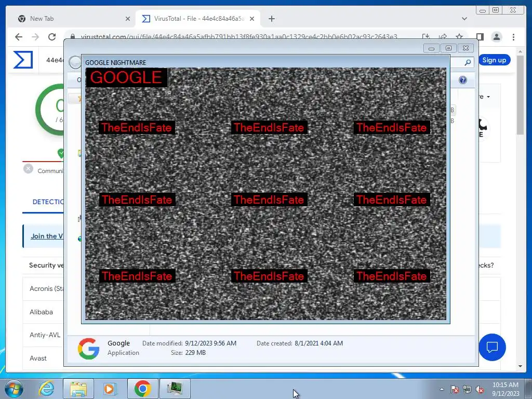Switch to the New Tab browser tab
This screenshot has height=399, width=532.
point(74,19)
